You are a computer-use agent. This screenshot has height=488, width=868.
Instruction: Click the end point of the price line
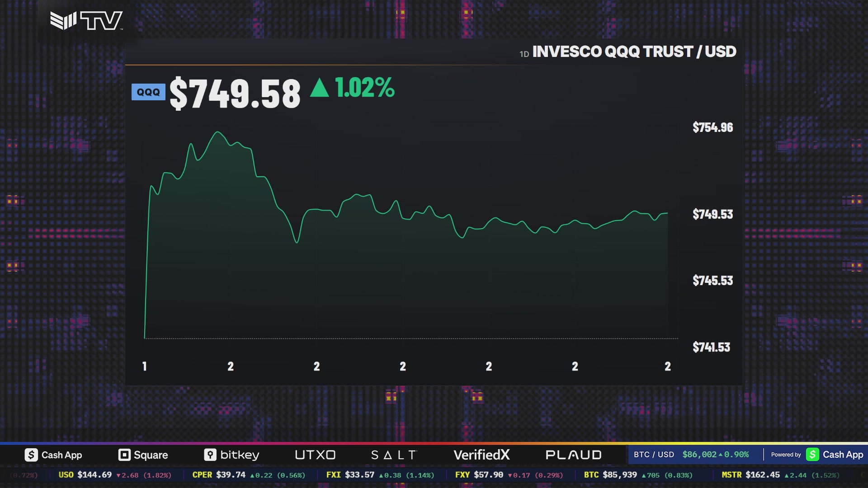pyautogui.click(x=667, y=213)
